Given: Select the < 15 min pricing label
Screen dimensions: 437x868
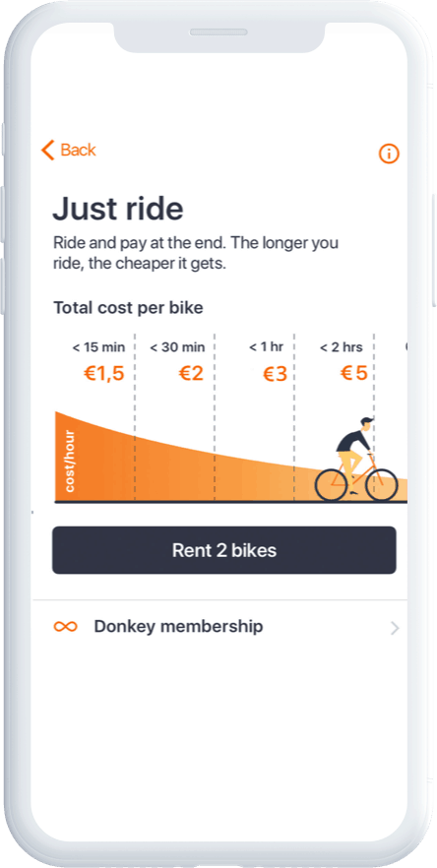Looking at the screenshot, I should coord(98,347).
